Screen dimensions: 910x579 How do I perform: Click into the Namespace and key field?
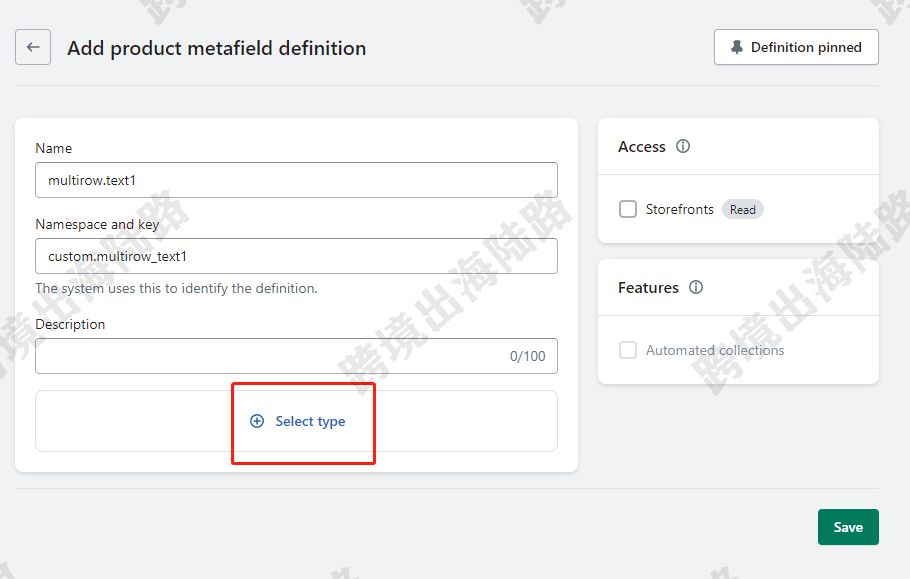click(297, 256)
